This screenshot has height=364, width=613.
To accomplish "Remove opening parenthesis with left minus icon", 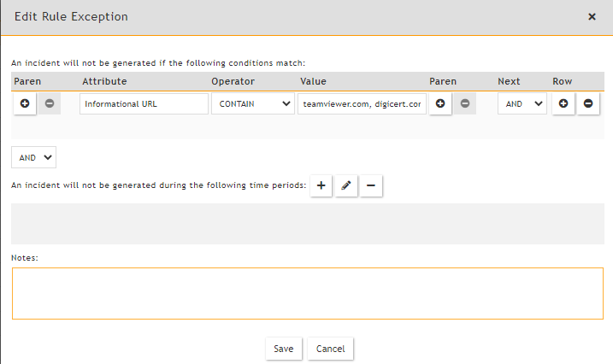I will [x=50, y=103].
